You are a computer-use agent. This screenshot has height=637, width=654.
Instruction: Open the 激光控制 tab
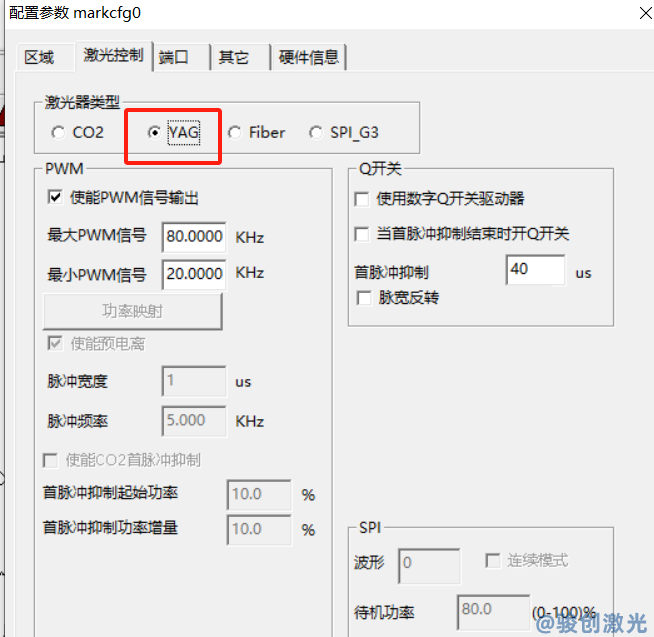[x=113, y=55]
